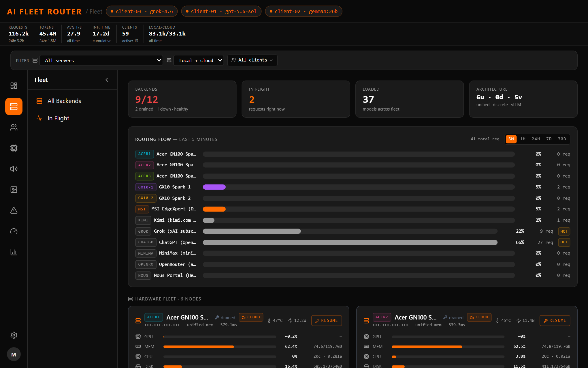Click the AI FLEET ROUTER logo

pyautogui.click(x=44, y=12)
